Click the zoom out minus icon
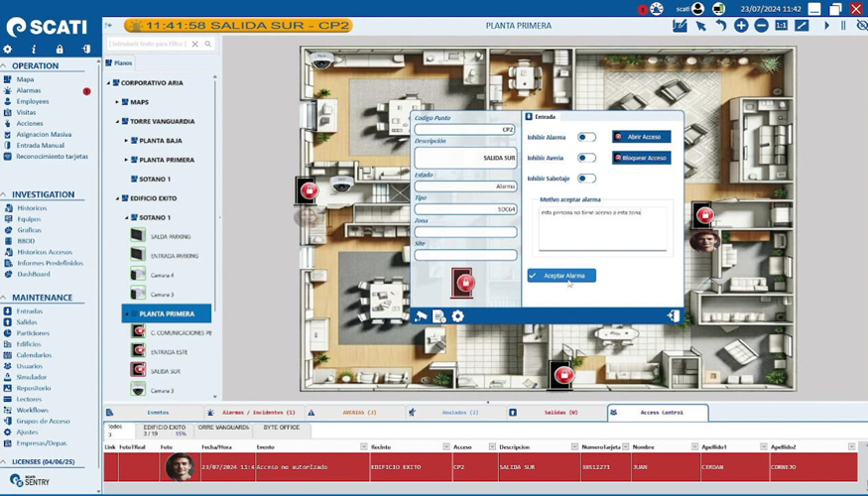Image resolution: width=868 pixels, height=496 pixels. (761, 26)
